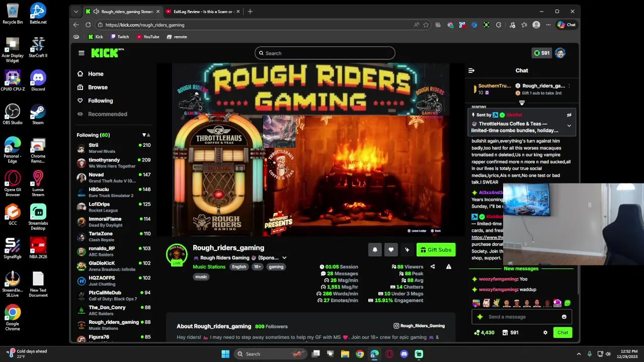
Task: Open ImmoralFlame channel in following list
Action: pos(114,222)
